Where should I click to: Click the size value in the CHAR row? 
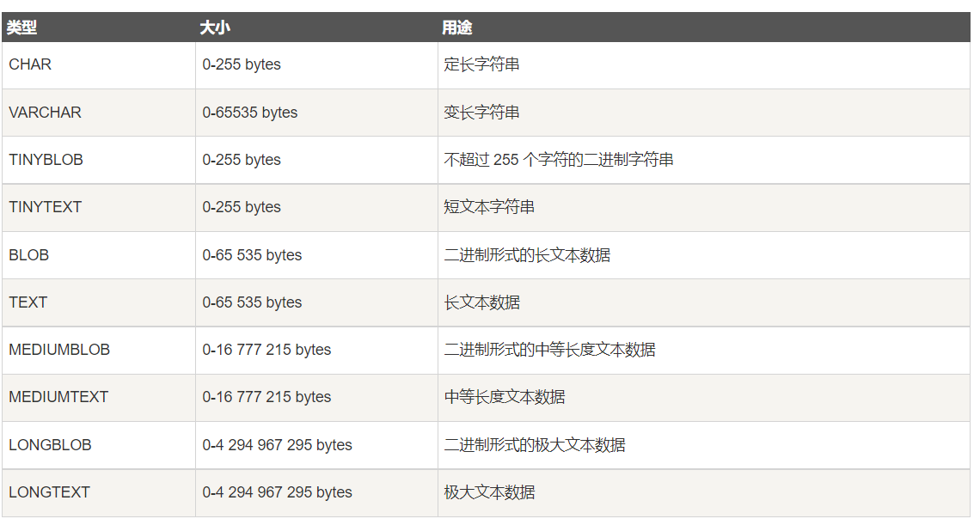coord(242,64)
